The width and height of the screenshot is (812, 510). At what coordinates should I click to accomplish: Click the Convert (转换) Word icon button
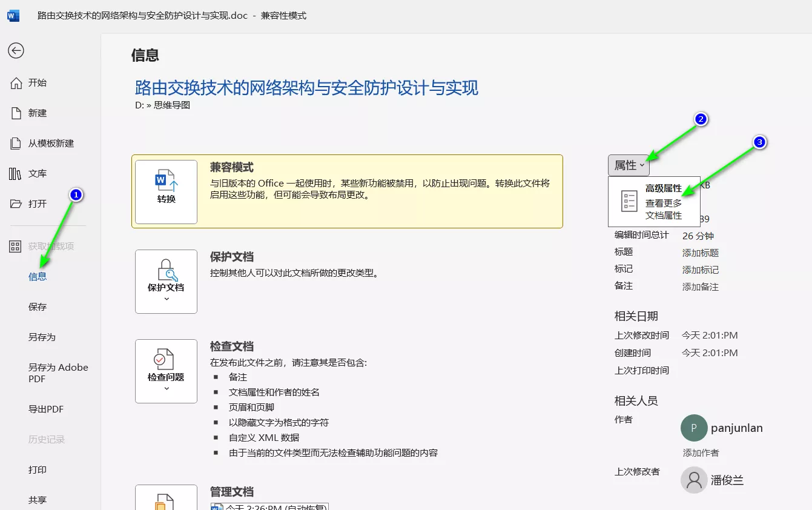166,191
